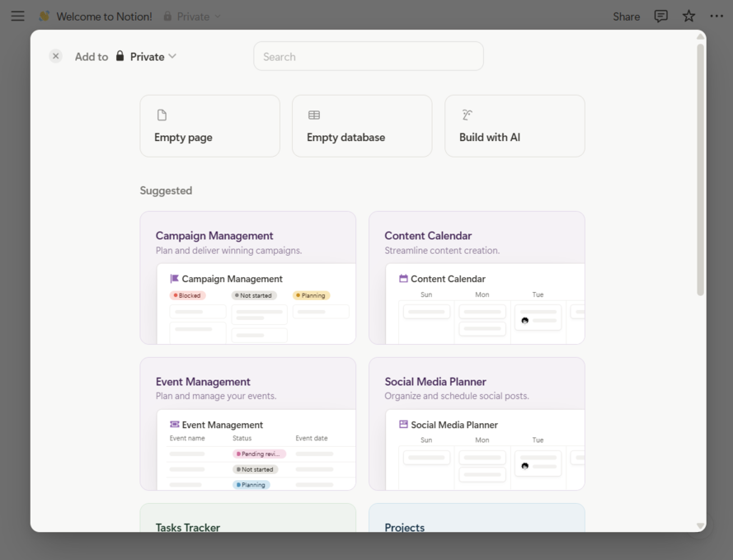Viewport: 733px width, 560px height.
Task: Click the Welcome to Notion page emoji icon
Action: (45, 16)
